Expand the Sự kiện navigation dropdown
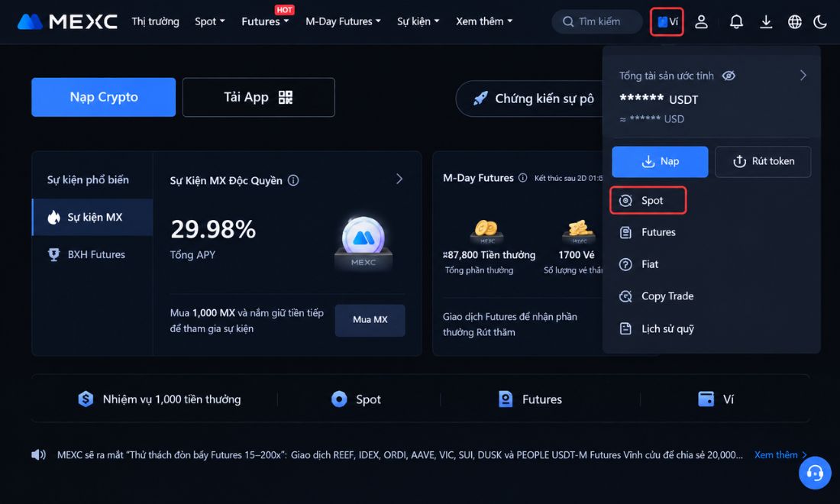840x504 pixels. [x=418, y=21]
